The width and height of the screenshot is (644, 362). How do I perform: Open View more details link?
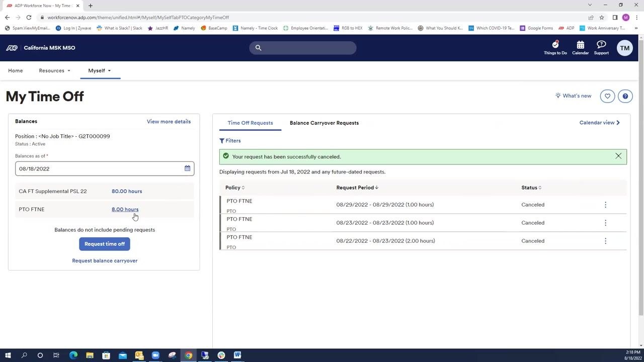(169, 121)
